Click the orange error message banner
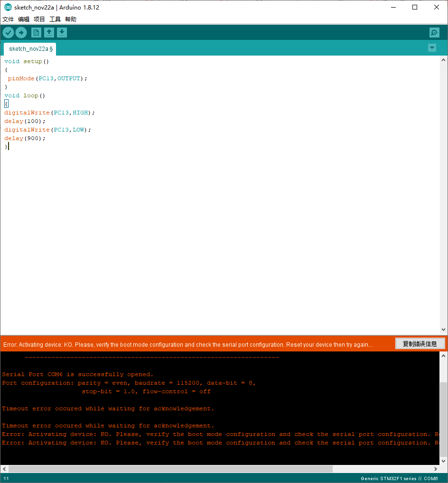This screenshot has height=483, width=448. [x=190, y=343]
